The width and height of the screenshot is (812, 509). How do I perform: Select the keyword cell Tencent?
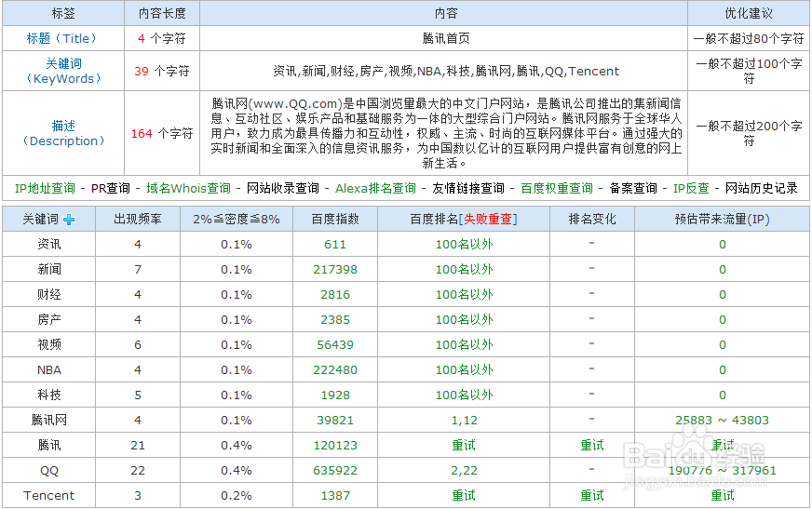click(x=48, y=496)
